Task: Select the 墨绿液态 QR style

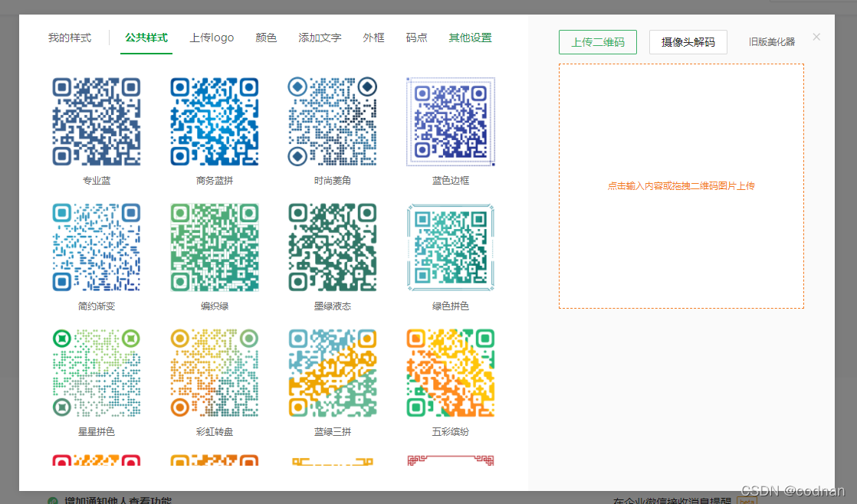Action: pos(333,247)
